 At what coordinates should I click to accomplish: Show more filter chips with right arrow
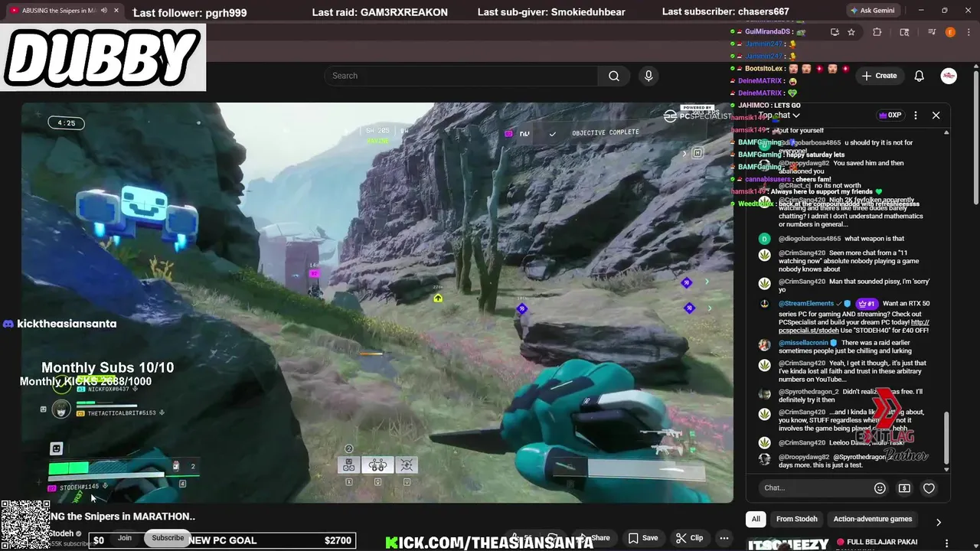pyautogui.click(x=939, y=522)
